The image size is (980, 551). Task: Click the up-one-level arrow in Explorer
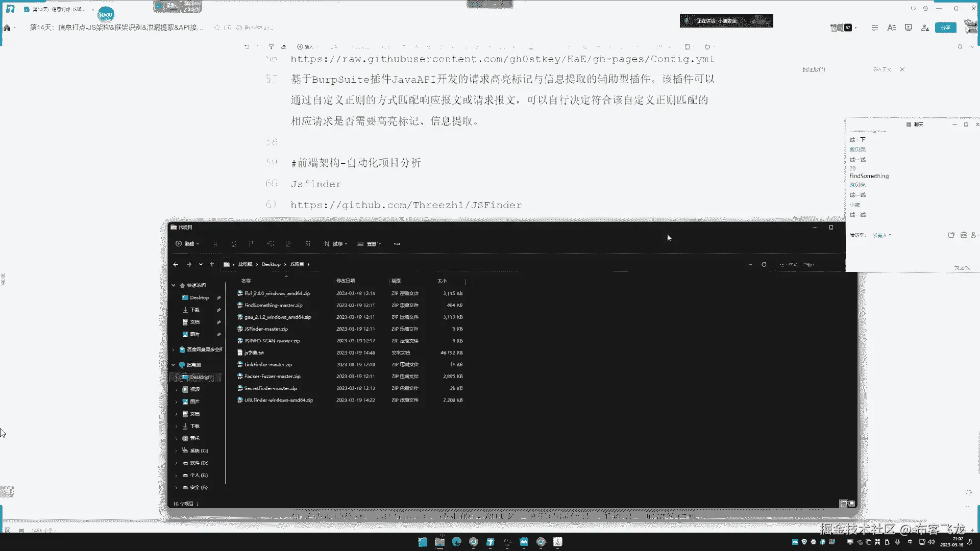(212, 264)
